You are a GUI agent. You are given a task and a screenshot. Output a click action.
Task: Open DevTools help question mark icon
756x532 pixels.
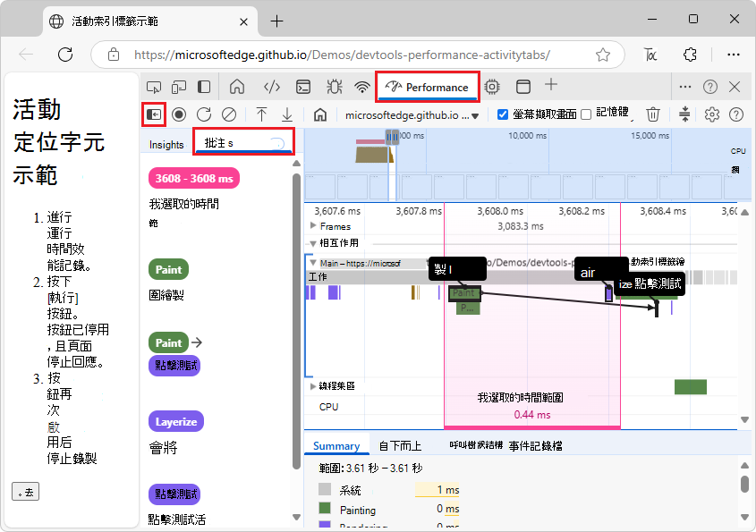pos(709,88)
